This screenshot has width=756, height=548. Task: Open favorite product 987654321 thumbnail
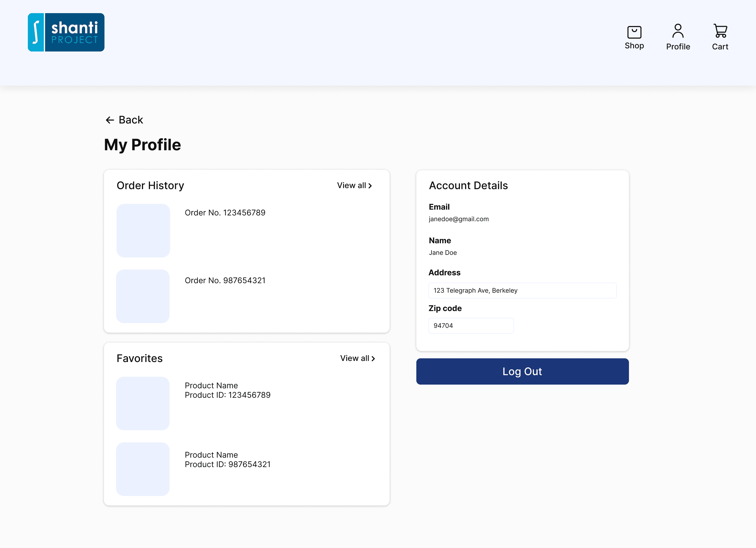(143, 469)
